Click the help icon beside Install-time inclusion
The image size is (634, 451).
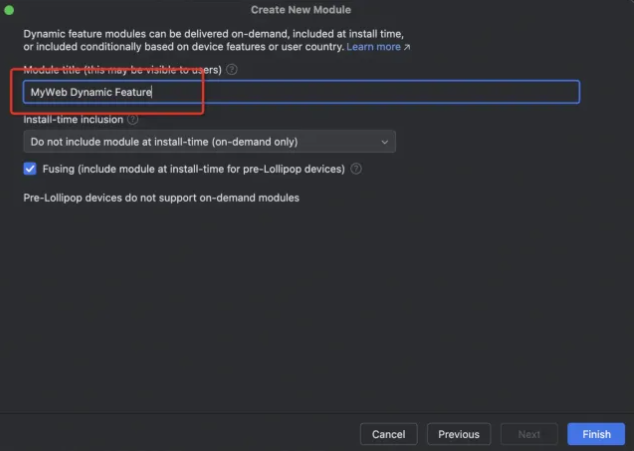(x=133, y=119)
